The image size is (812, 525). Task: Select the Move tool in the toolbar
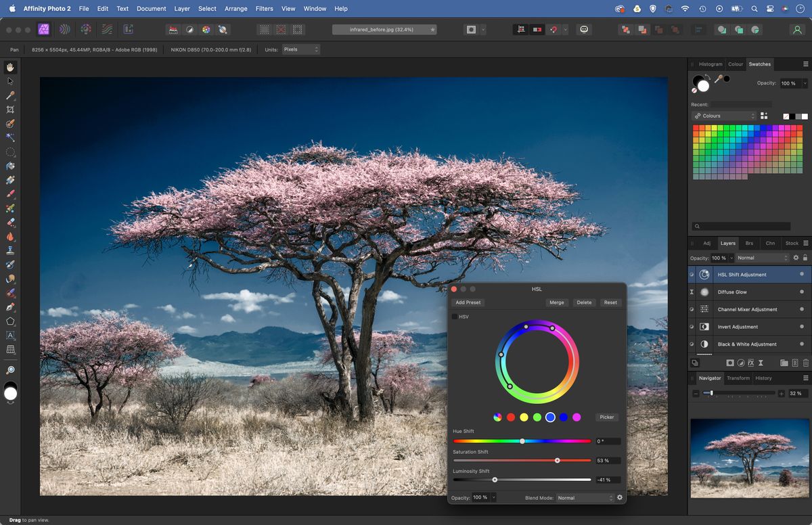point(9,81)
